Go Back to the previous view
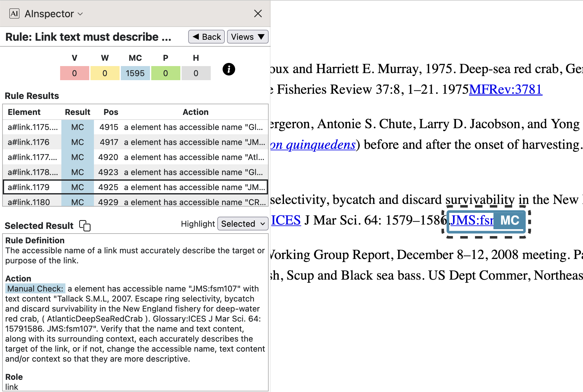The height and width of the screenshot is (392, 583). click(207, 37)
